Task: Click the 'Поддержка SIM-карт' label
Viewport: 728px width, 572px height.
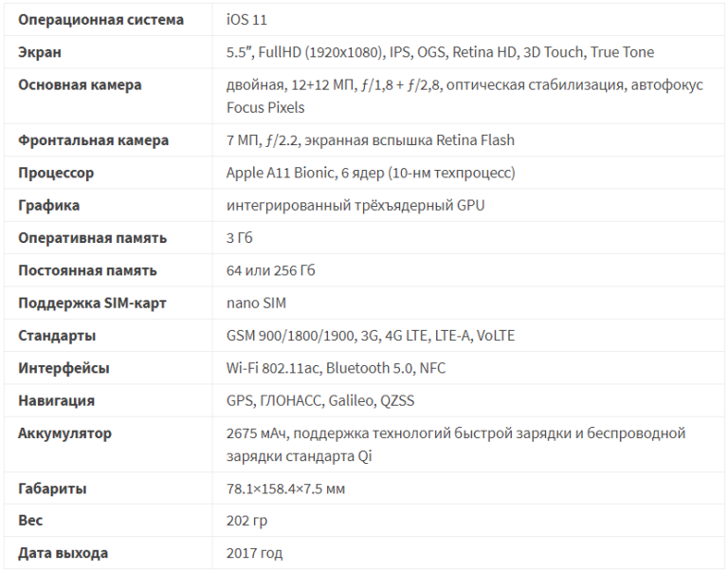Action: tap(92, 303)
